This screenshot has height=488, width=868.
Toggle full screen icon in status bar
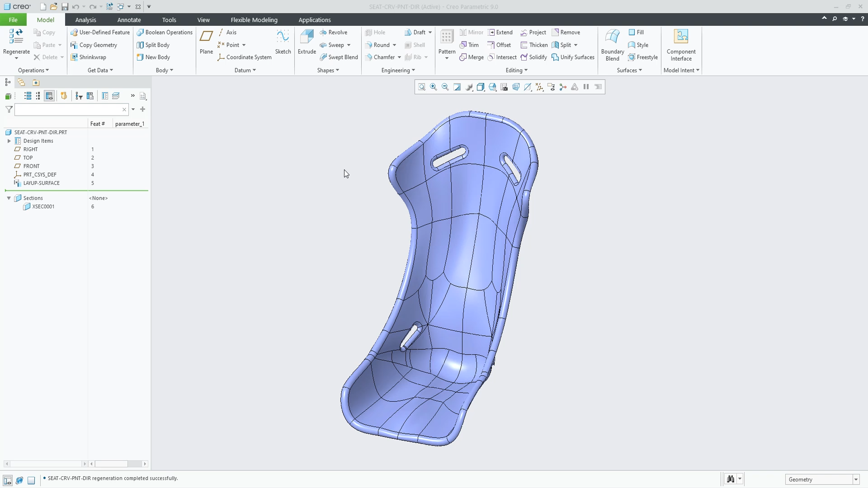31,480
